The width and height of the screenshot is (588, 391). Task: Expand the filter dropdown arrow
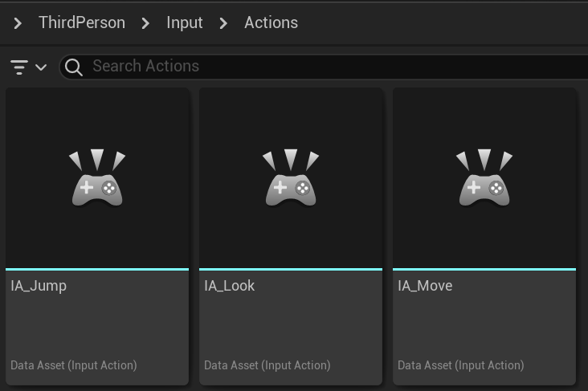pyautogui.click(x=41, y=67)
